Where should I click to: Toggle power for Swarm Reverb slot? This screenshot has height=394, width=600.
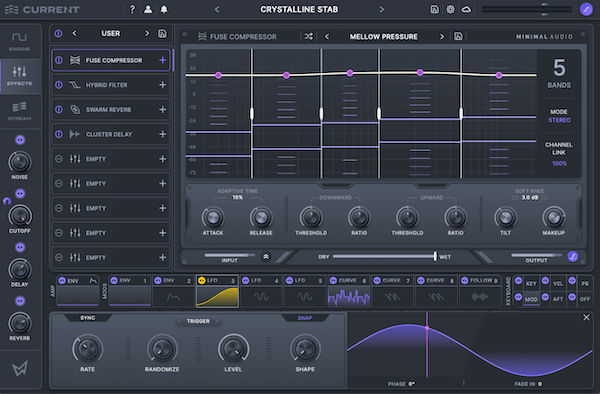59,109
